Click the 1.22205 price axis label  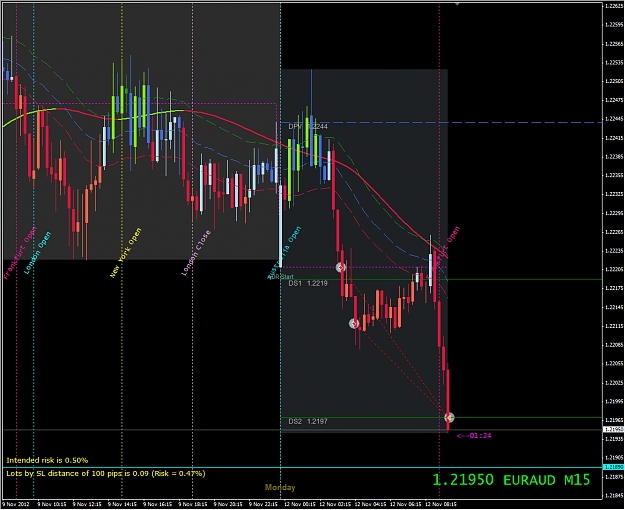pos(614,269)
